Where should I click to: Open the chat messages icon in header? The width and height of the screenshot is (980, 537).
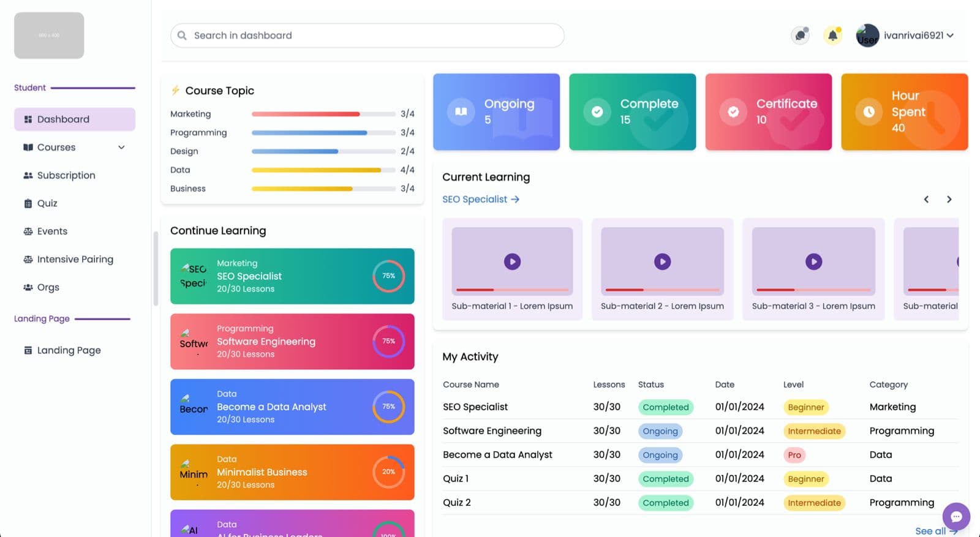[x=800, y=36]
